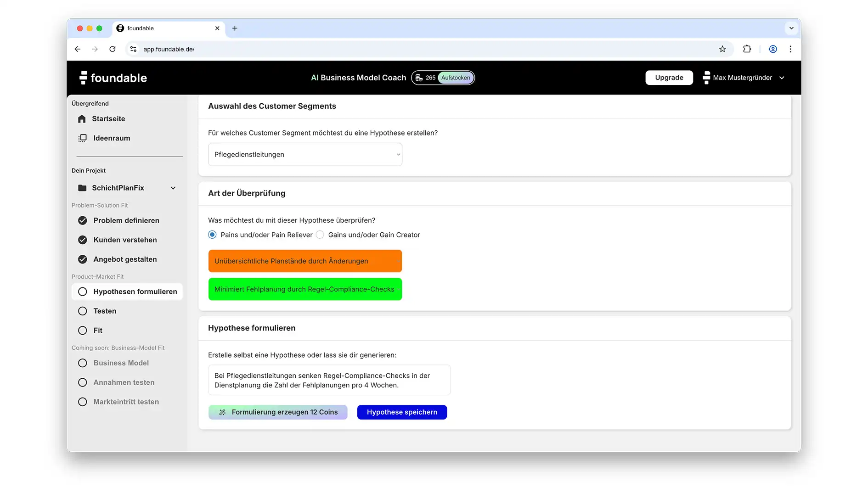Click the Startseite home icon
Screen dimensions: 868x488
pyautogui.click(x=82, y=119)
